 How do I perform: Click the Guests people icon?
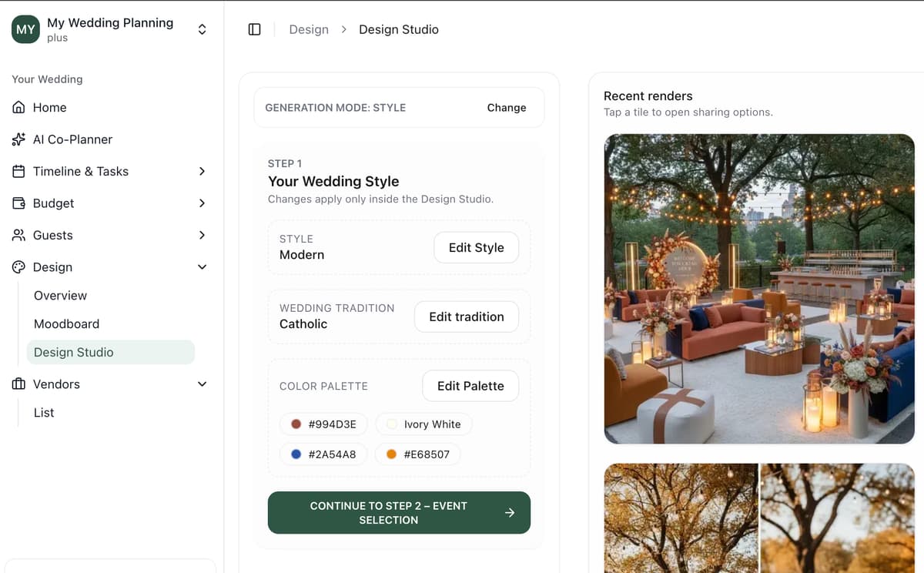coord(18,235)
